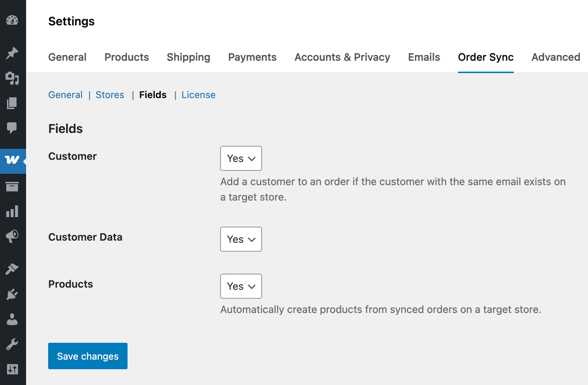This screenshot has width=588, height=385.
Task: Select the WooCommerce icon in the sidebar
Action: point(12,161)
